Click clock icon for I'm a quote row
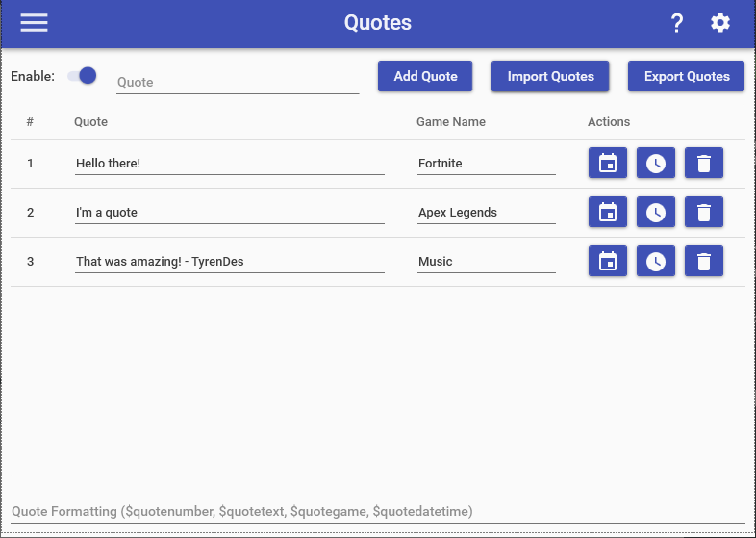 655,212
